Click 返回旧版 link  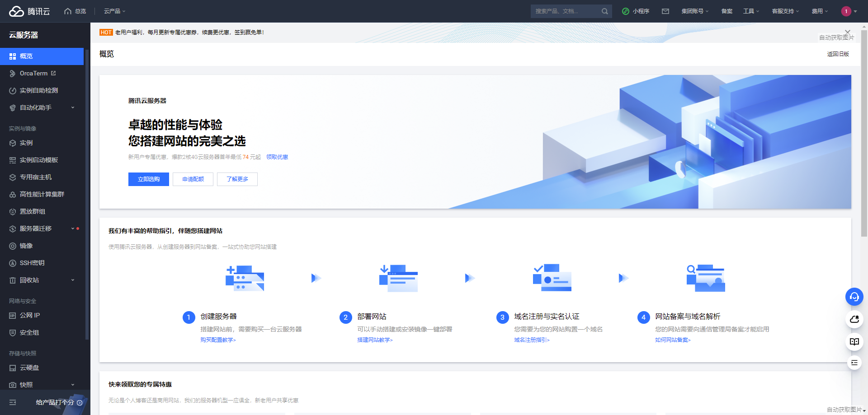pos(838,54)
